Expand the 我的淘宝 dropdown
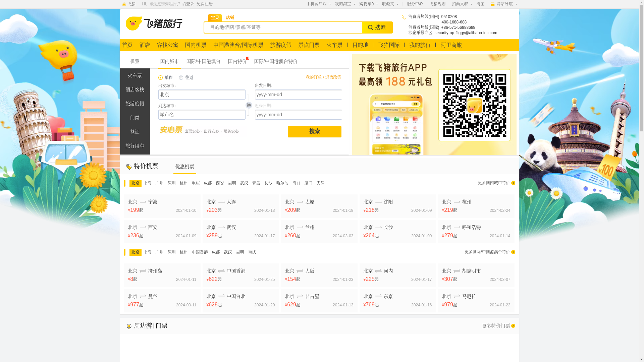The image size is (644, 362). coord(345,4)
